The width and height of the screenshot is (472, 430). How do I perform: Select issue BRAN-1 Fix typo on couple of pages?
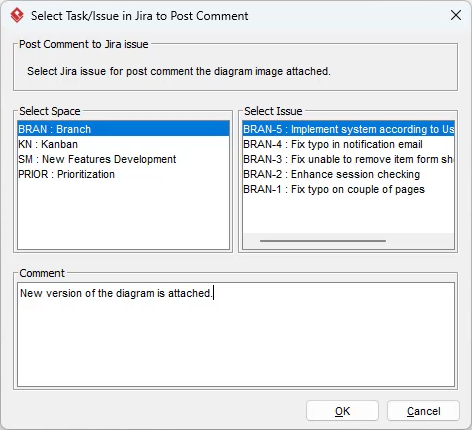[x=348, y=189]
